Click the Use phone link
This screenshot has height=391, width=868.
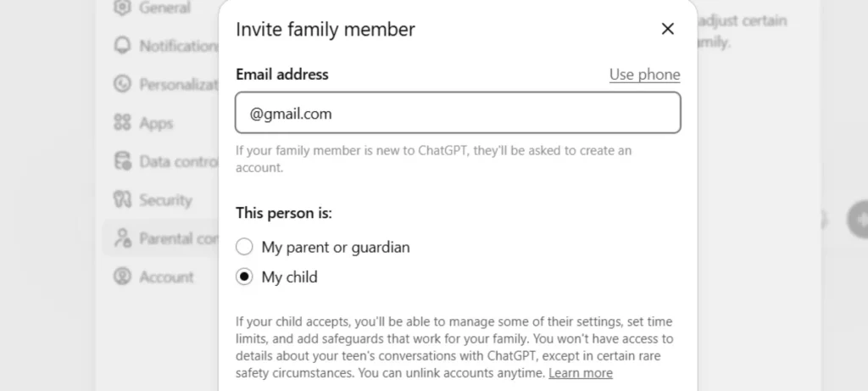(x=644, y=75)
